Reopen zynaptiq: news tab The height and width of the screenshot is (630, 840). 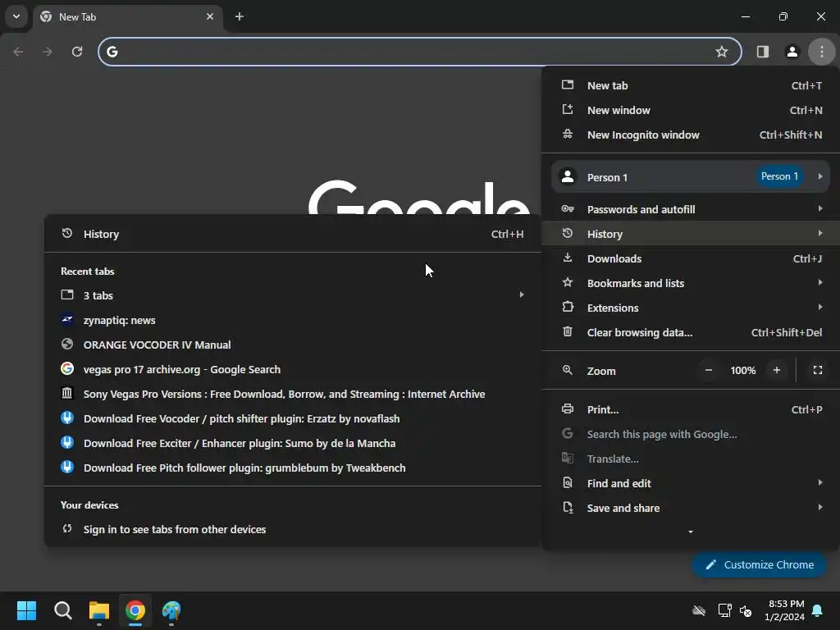pyautogui.click(x=293, y=321)
